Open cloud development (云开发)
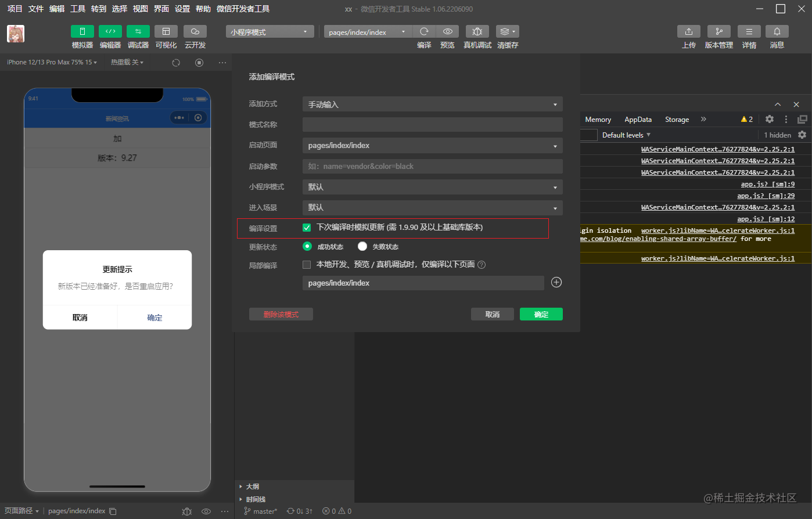Viewport: 812px width, 519px height. 195,31
